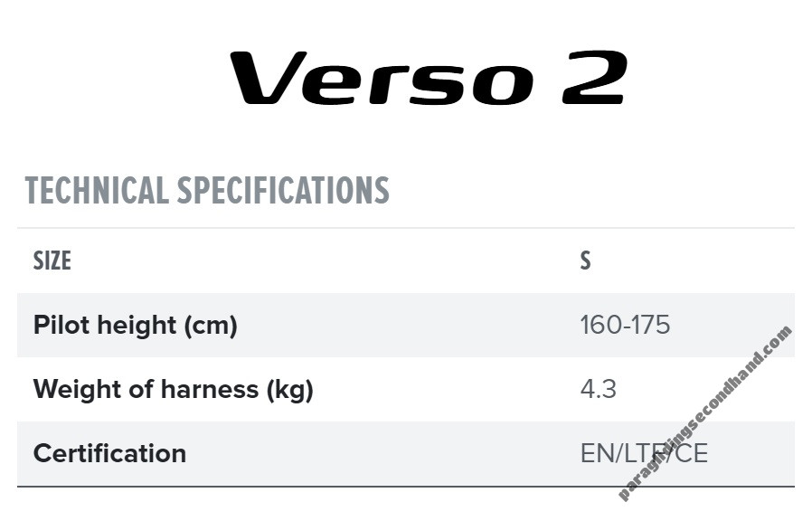Click the word Verso in the logo
Viewport: 812px width, 521px height.
tap(382, 78)
